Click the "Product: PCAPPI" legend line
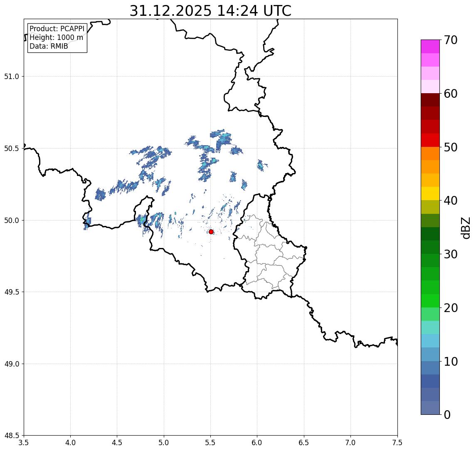Image resolution: width=476 pixels, height=451 pixels. coord(57,29)
